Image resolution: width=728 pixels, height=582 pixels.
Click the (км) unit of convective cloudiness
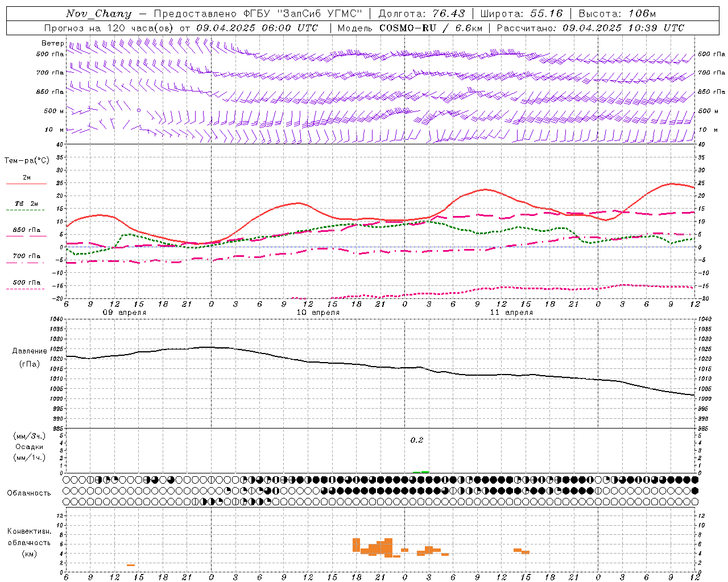[x=30, y=554]
